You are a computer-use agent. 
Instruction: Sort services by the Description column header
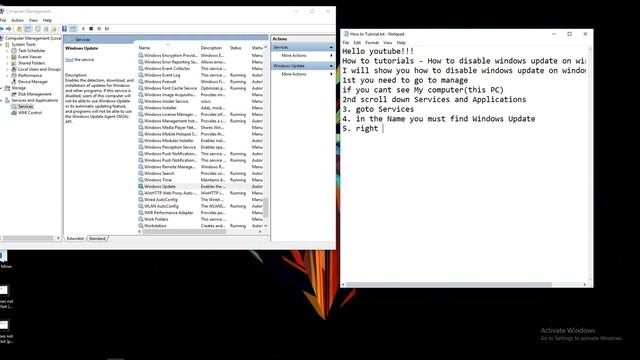click(x=213, y=48)
